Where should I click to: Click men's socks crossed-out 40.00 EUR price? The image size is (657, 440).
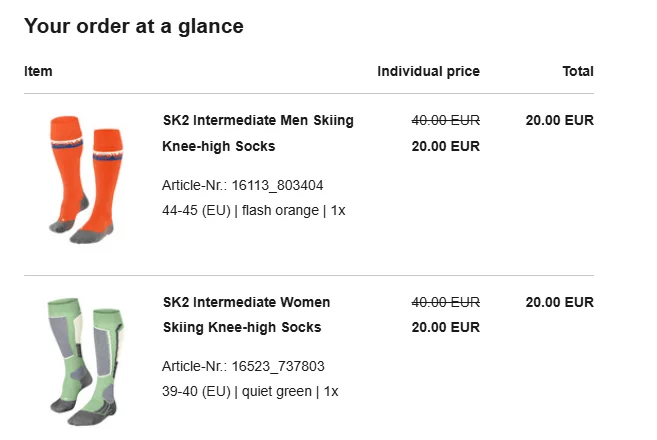[446, 120]
